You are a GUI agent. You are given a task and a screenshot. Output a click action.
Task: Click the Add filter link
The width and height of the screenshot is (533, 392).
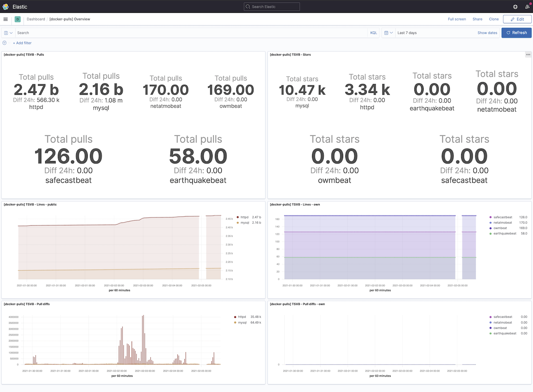pos(22,43)
